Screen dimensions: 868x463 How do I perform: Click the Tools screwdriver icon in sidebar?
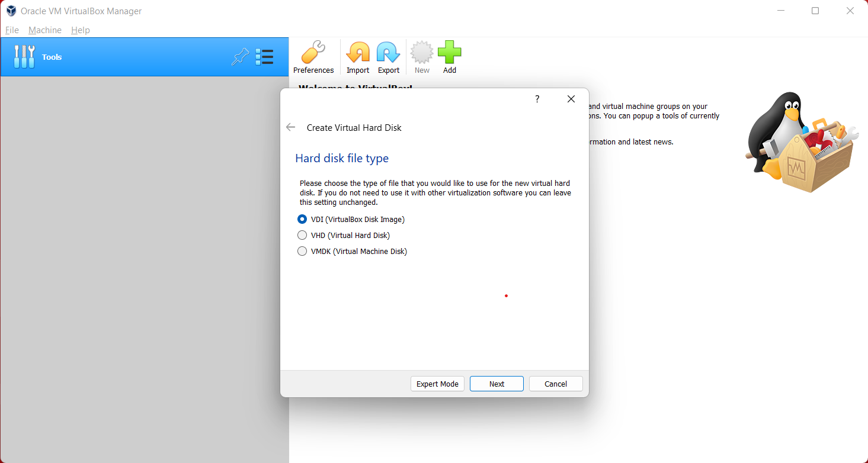tap(24, 57)
